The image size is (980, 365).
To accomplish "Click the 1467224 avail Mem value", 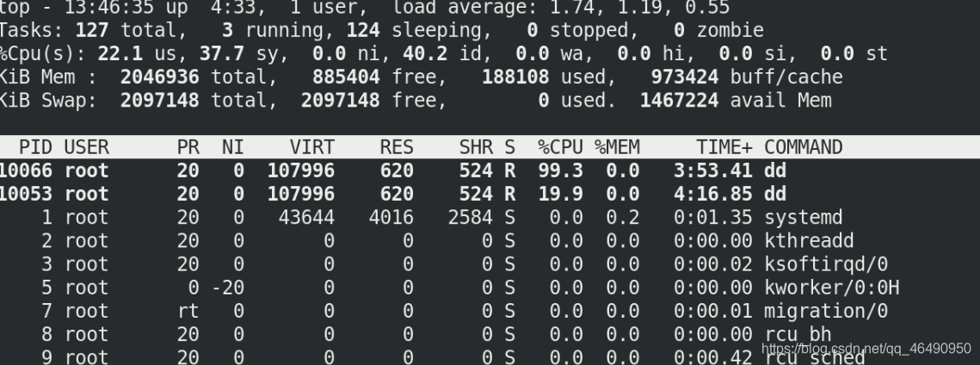I will [680, 101].
